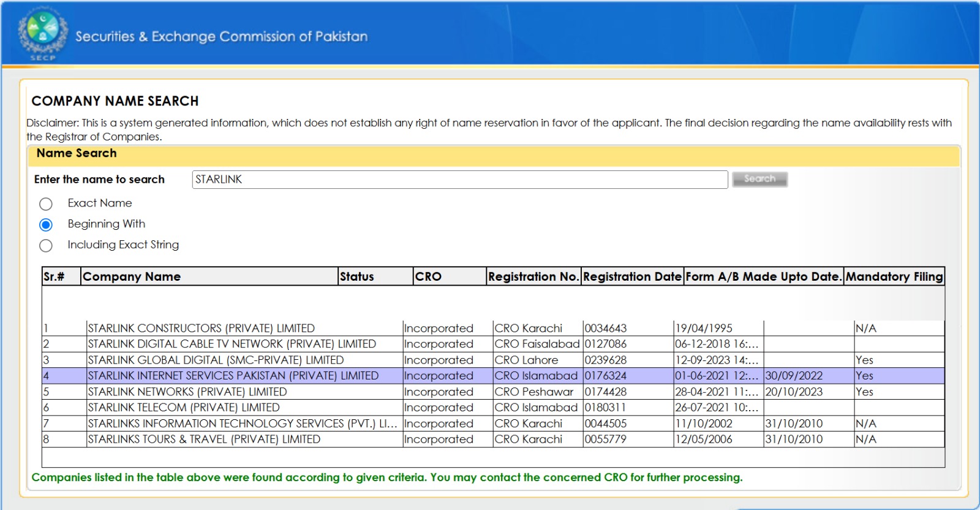980x510 pixels.
Task: Click the Registration No. column header
Action: [x=533, y=276]
